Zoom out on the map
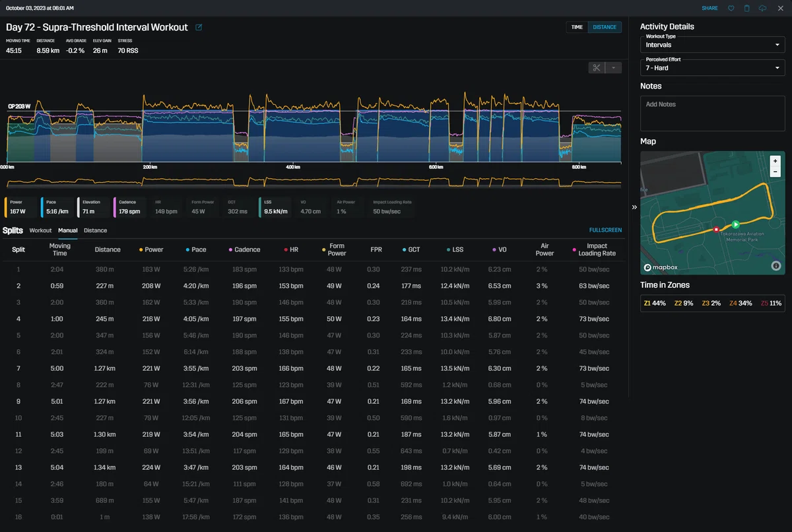Viewport: 792px width, 532px height. point(775,172)
